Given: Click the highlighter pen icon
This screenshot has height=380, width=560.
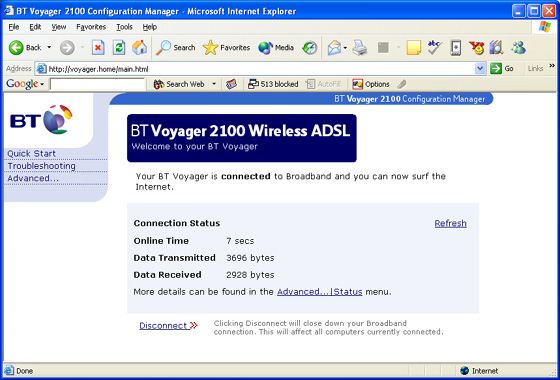Looking at the screenshot, I should click(401, 84).
